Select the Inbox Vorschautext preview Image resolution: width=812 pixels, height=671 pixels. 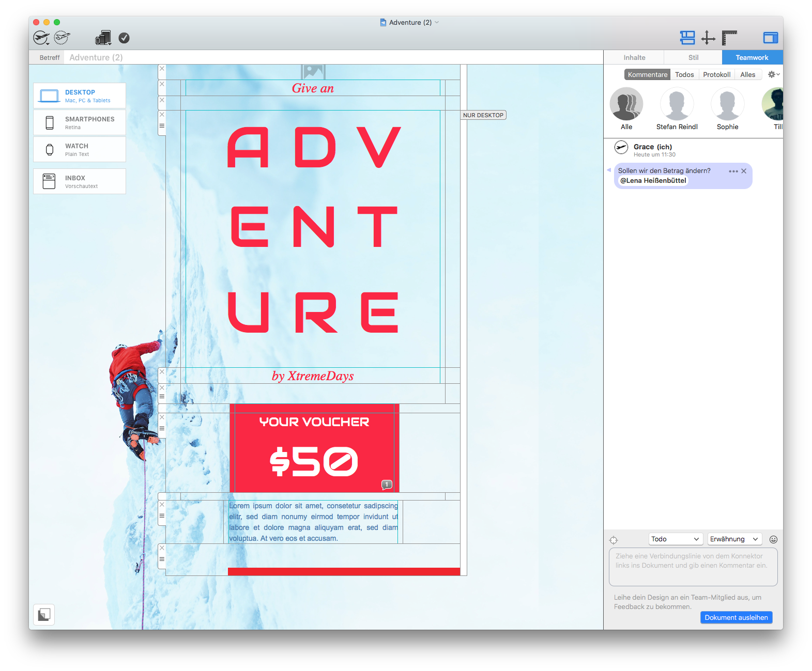(80, 181)
